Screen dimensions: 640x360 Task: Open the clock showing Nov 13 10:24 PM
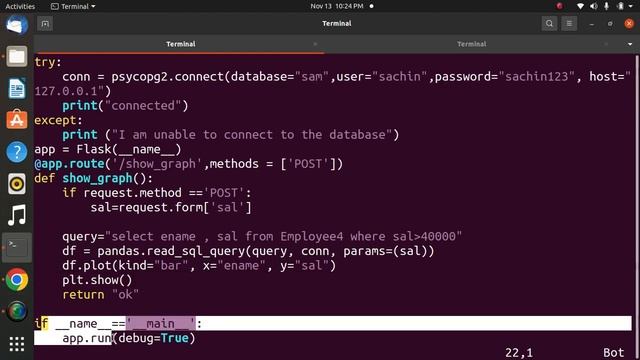tap(337, 6)
